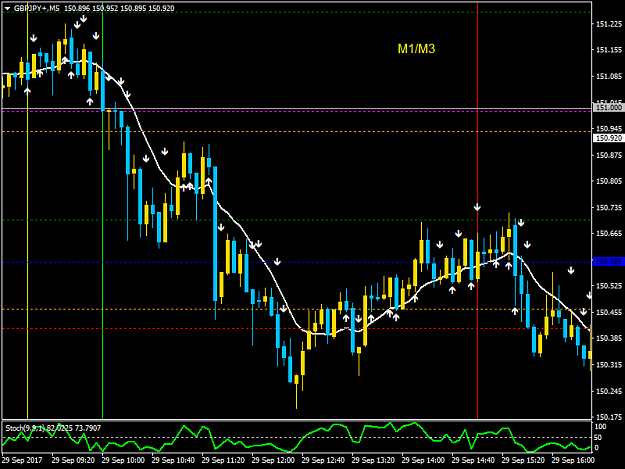This screenshot has height=469, width=625.
Task: Click the blue 150.589 price tag
Action: click(609, 262)
